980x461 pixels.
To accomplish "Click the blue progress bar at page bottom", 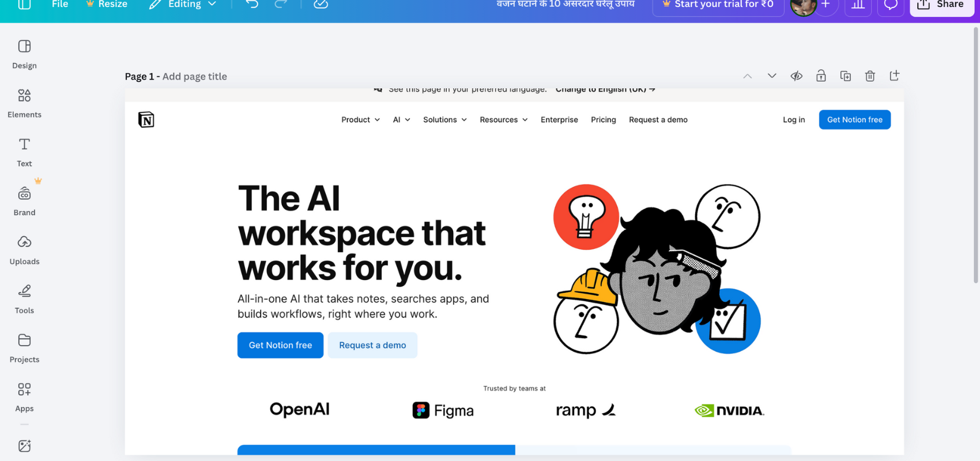I will point(376,450).
